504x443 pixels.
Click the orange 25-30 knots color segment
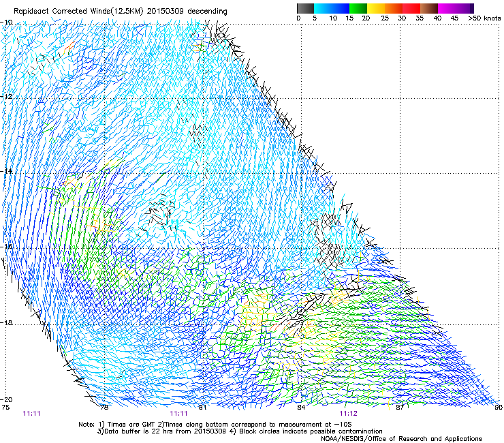(394, 8)
